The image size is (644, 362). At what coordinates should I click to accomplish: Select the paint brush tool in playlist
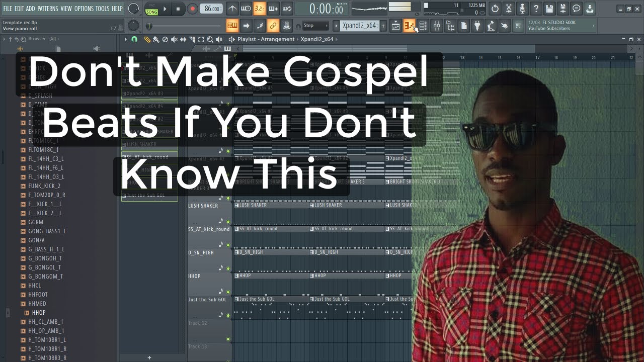[156, 39]
